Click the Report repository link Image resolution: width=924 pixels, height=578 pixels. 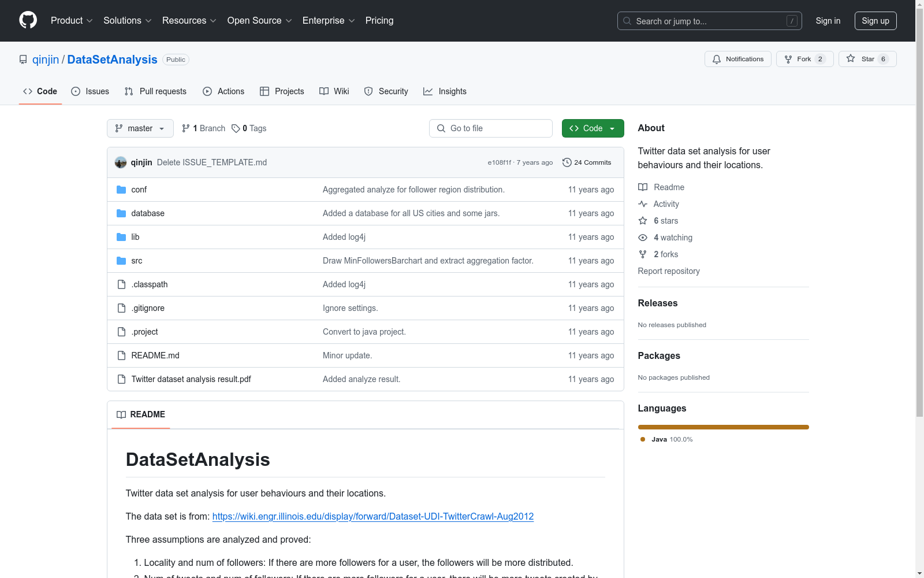[x=669, y=271]
